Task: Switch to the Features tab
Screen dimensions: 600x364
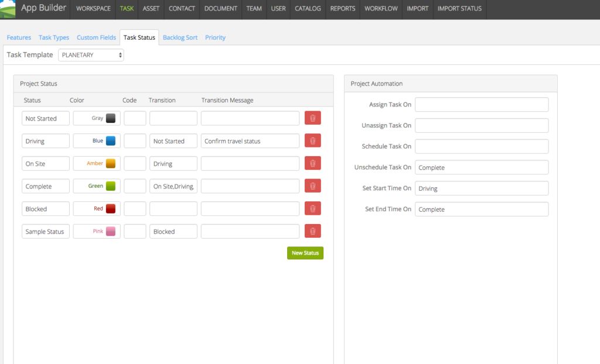Action: pos(19,37)
